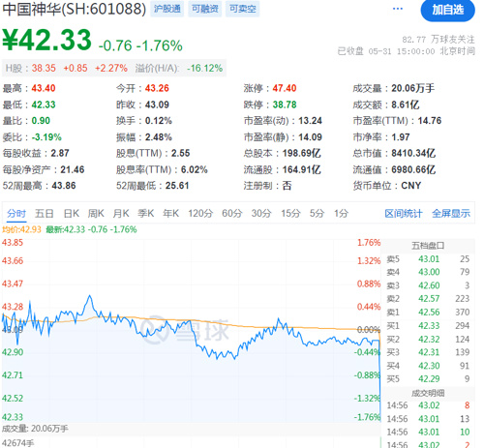The width and height of the screenshot is (484, 448).
Task: Select the 沪股通 tag
Action: pyautogui.click(x=167, y=9)
